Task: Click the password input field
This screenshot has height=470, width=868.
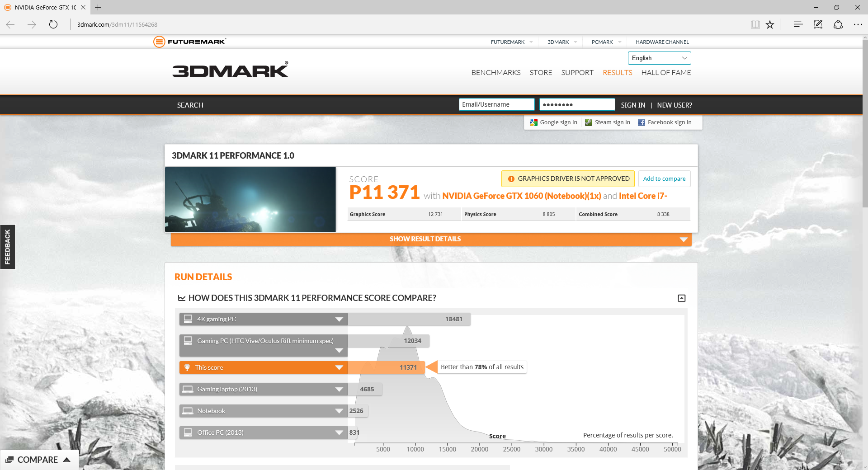Action: (577, 104)
